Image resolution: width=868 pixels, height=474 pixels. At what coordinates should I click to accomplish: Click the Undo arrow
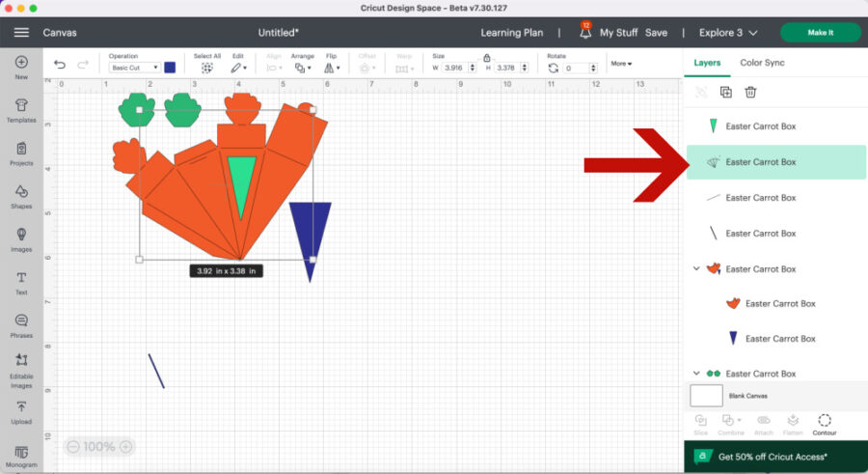[60, 66]
